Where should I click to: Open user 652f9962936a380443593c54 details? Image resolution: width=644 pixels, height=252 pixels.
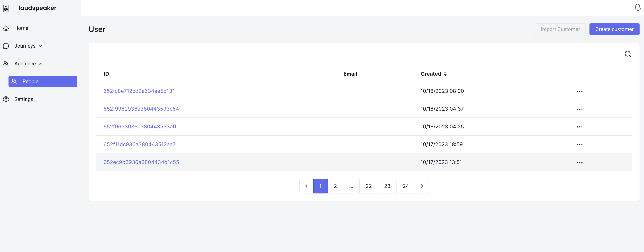141,109
